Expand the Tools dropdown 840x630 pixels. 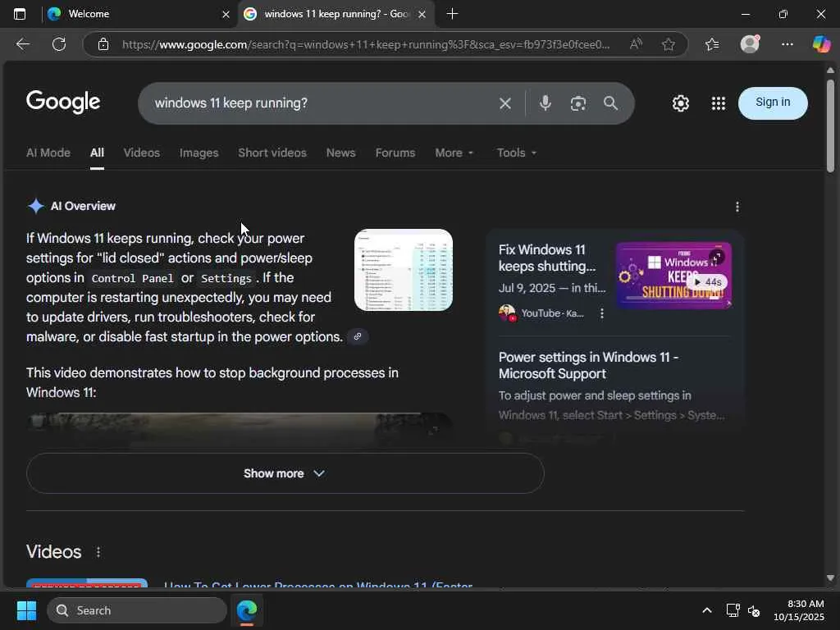point(517,153)
